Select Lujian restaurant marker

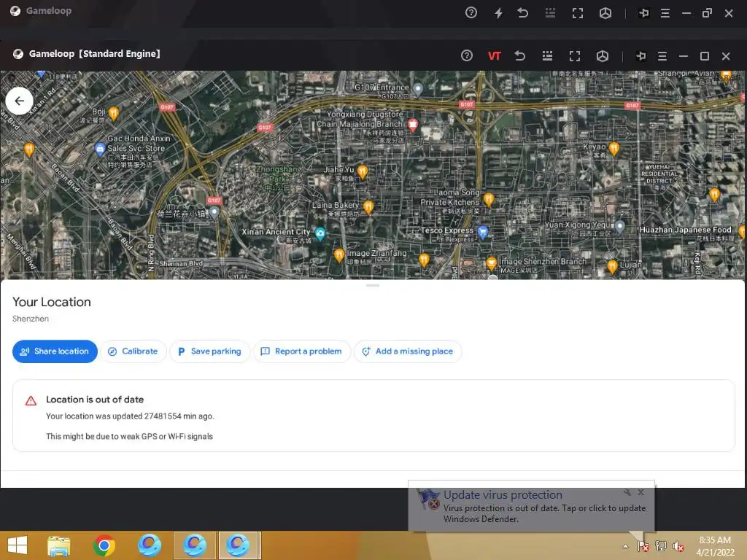613,267
